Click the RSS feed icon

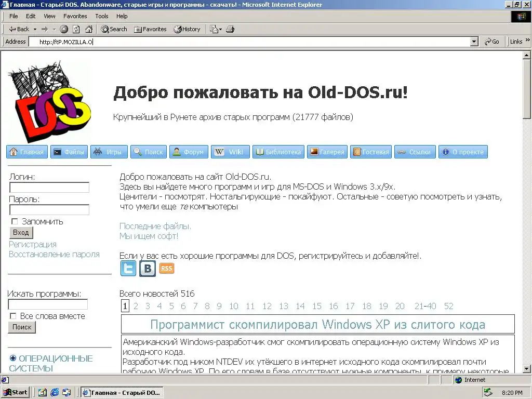pos(167,268)
